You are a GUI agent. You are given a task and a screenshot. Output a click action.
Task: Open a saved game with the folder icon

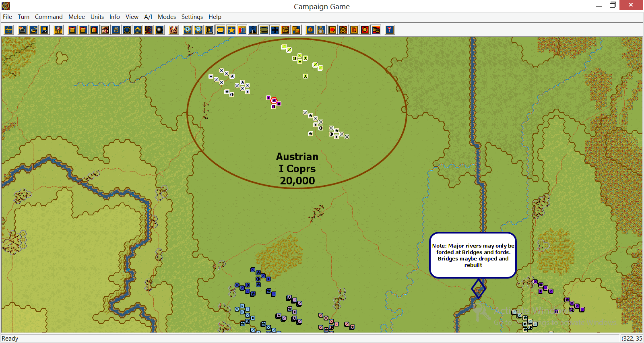click(33, 30)
